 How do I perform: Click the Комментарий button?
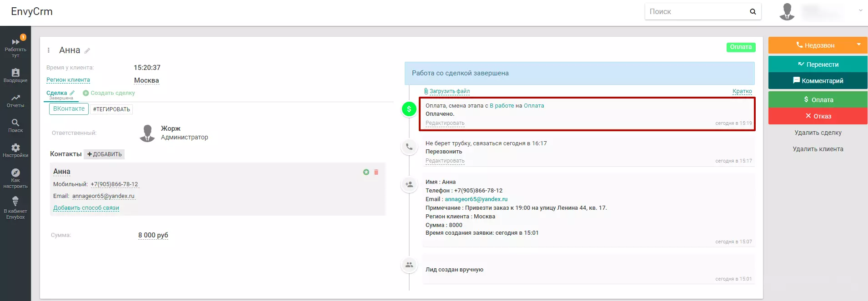pos(818,81)
